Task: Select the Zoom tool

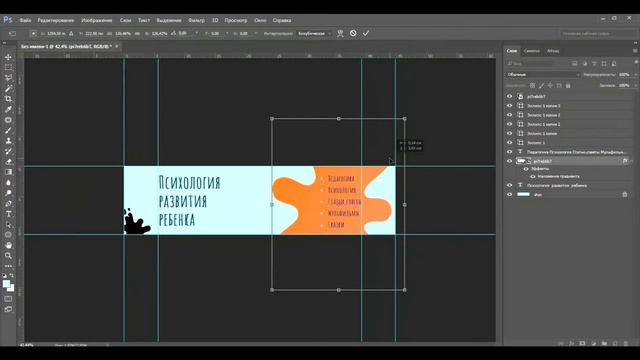Action: click(8, 256)
